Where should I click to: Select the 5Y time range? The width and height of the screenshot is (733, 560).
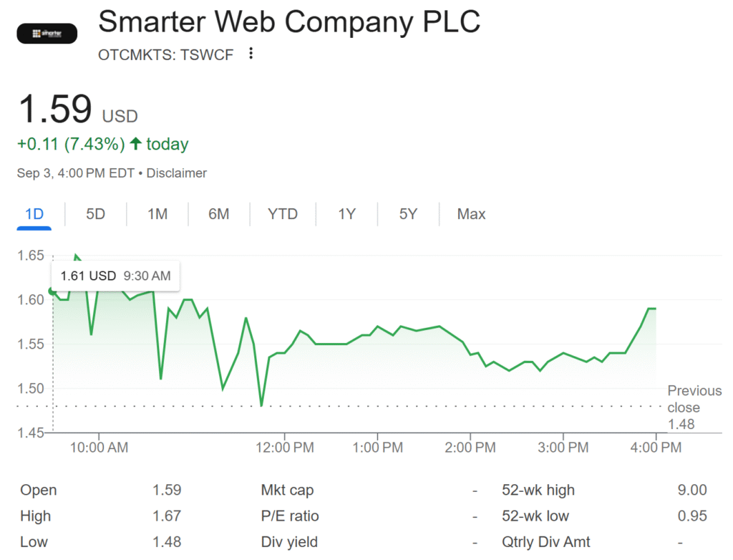point(408,214)
